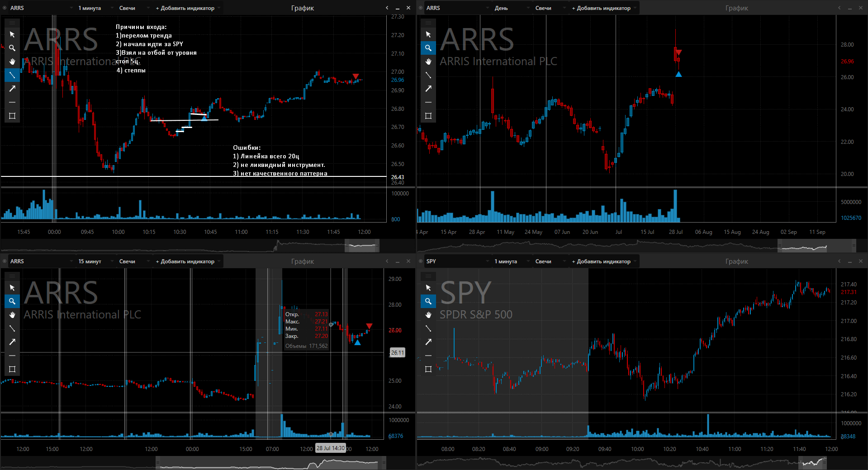Click the 'График' title of ARRS daily chart

pos(737,8)
